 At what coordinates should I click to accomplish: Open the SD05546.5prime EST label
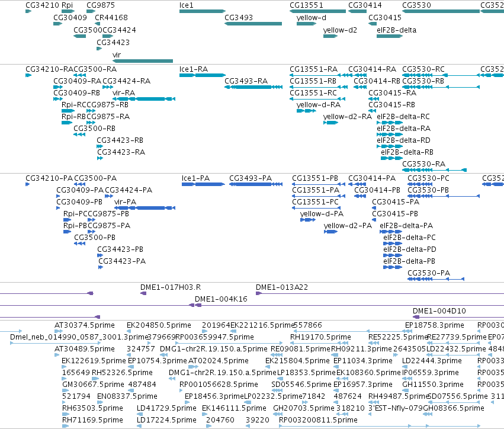point(301,385)
